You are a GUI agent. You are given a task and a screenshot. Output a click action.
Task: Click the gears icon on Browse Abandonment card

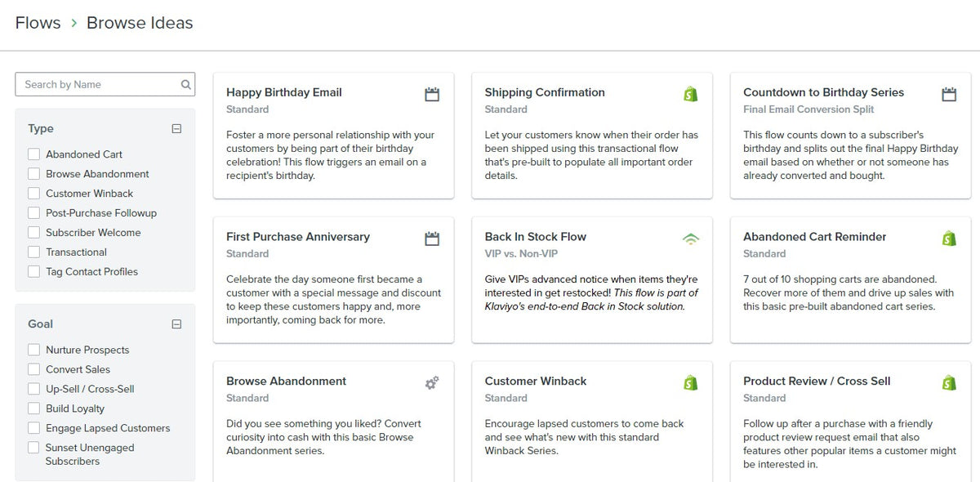click(432, 383)
